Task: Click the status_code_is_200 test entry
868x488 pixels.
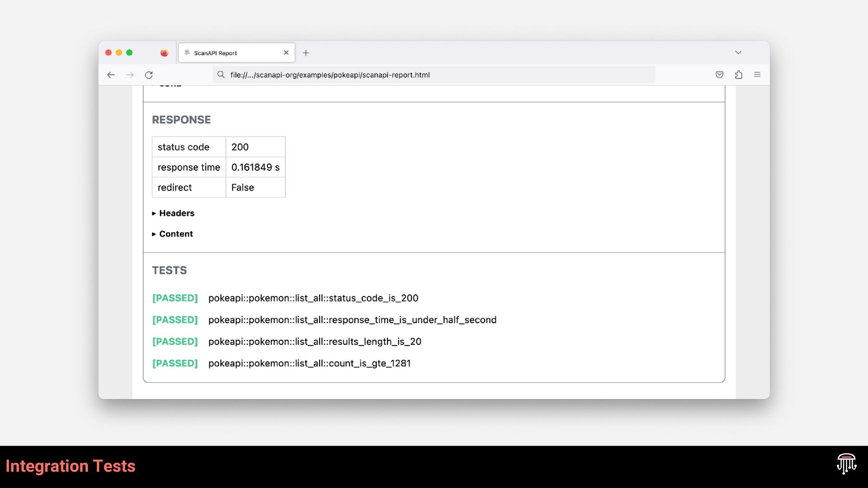Action: [313, 298]
